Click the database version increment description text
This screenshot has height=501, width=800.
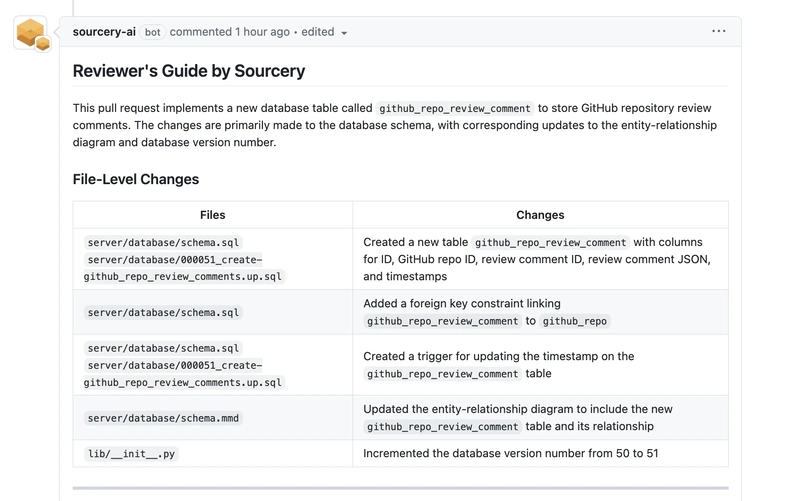[511, 453]
